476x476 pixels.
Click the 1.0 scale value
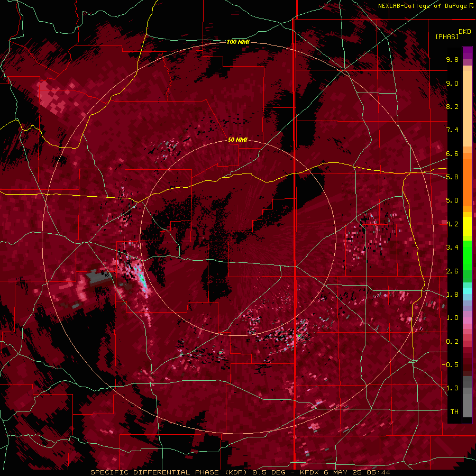tap(452, 318)
